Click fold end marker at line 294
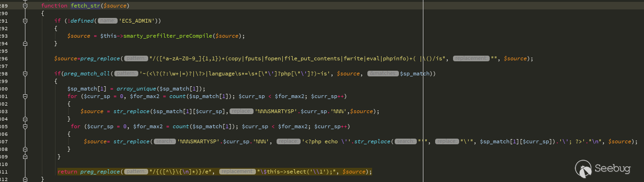This screenshot has width=644, height=182. 25,43
